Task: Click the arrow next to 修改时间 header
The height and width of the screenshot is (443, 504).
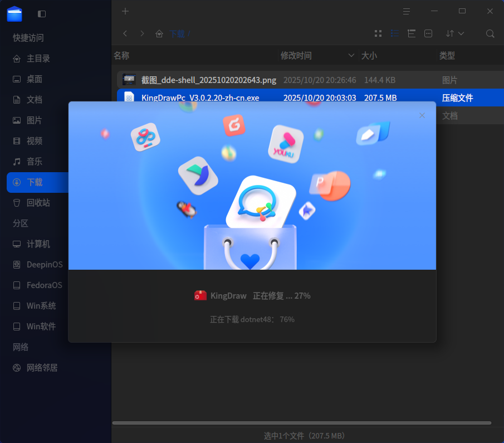Action: pyautogui.click(x=351, y=55)
